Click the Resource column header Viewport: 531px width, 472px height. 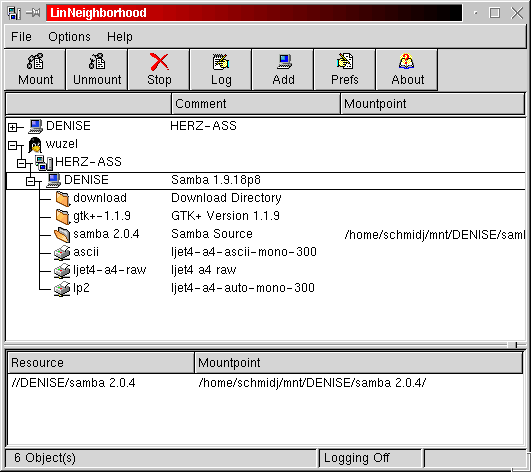tap(101, 363)
